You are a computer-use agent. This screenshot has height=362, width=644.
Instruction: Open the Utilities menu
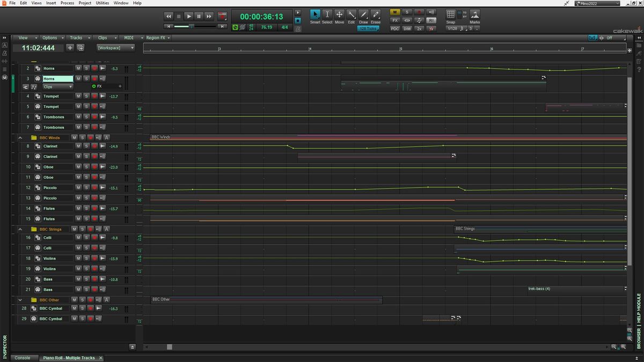[x=102, y=3]
